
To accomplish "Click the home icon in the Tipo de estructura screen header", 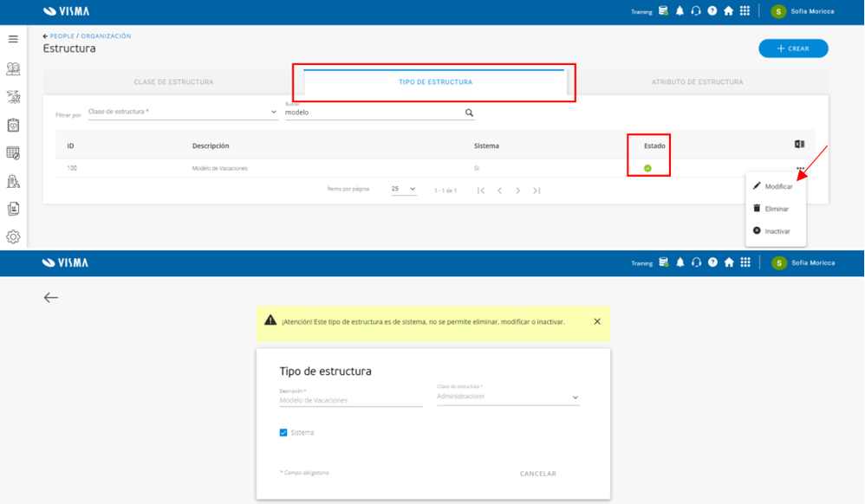I will pos(729,262).
